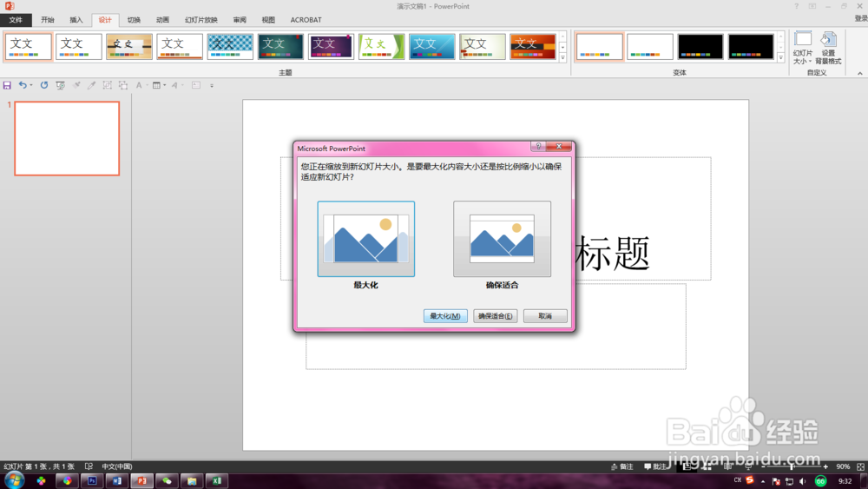Show hidden tray icons arrow
The width and height of the screenshot is (868, 489).
(763, 482)
